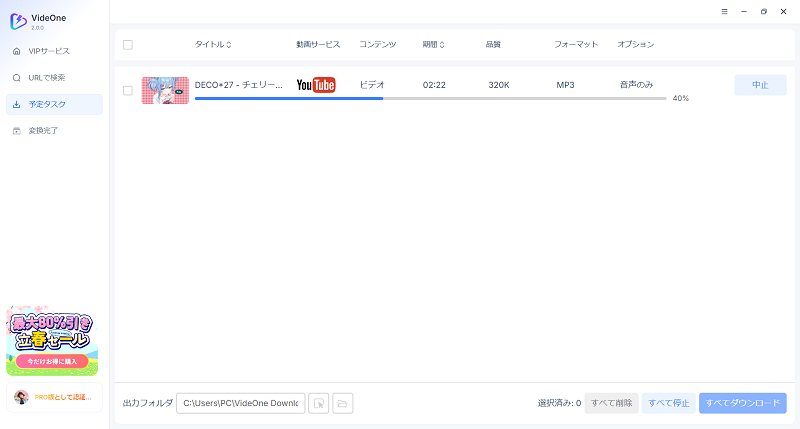Click the すべてダウンロード button
This screenshot has height=429, width=800.
tap(742, 403)
